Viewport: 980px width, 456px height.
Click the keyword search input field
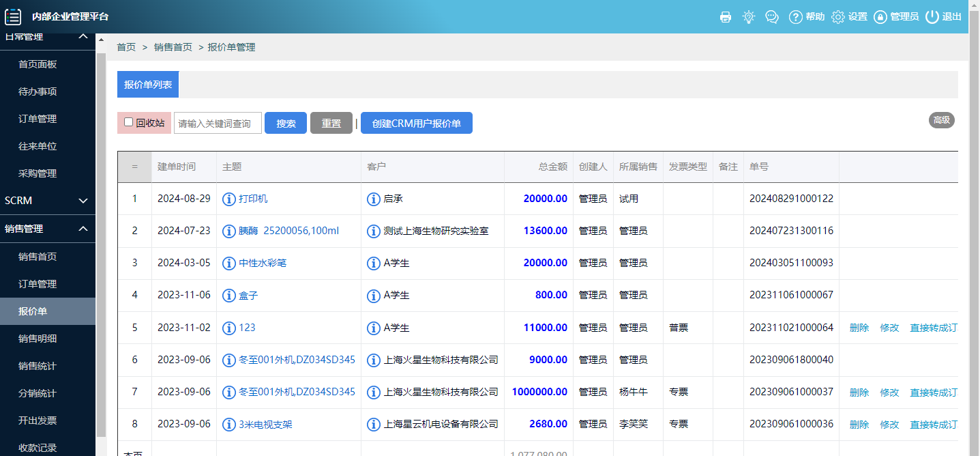click(x=218, y=123)
